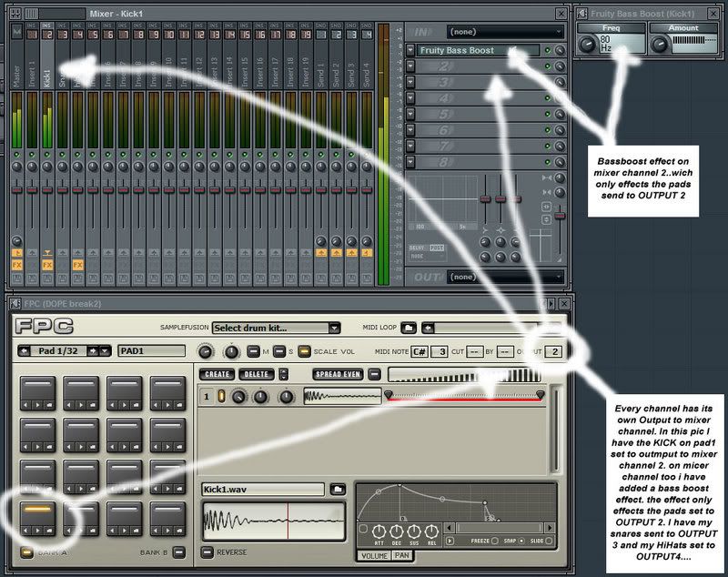The image size is (728, 577).
Task: Click the save disk icon under Master track
Action: (16, 278)
